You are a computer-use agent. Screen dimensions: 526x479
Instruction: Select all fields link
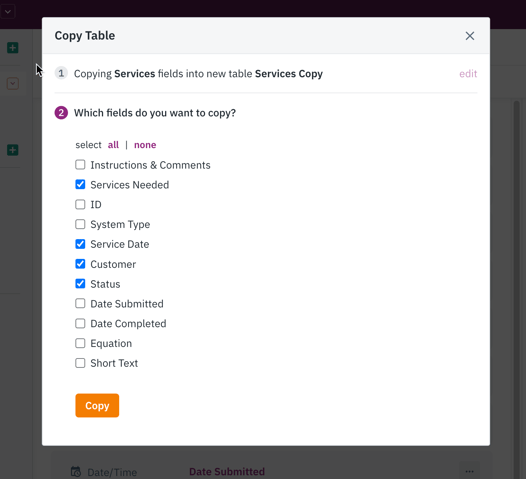coord(113,145)
